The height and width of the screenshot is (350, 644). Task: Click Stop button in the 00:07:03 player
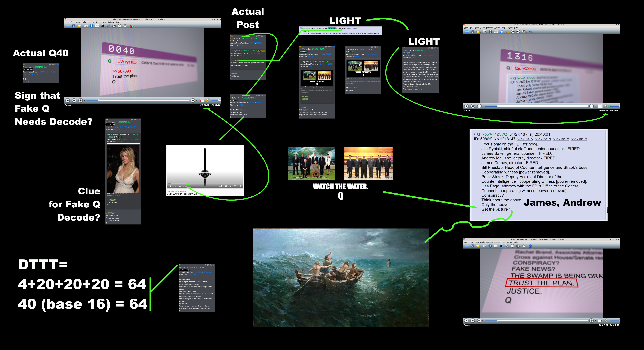point(473,106)
